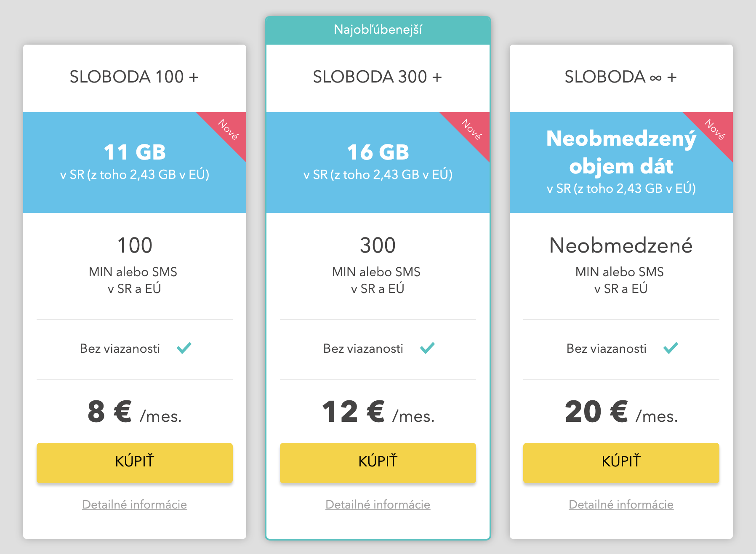
Task: Open Detailné informácie for SLOBODA ∞ +
Action: 621,504
